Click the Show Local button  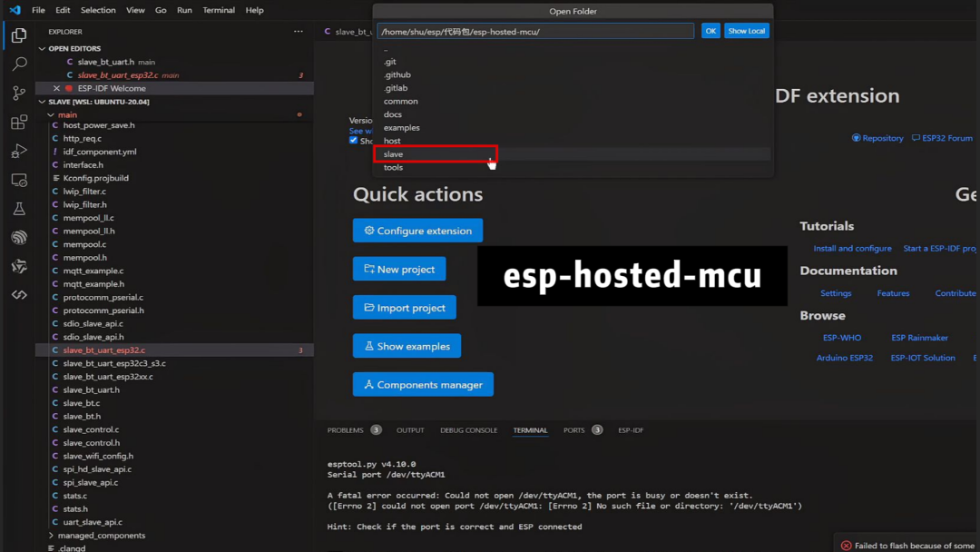point(746,31)
